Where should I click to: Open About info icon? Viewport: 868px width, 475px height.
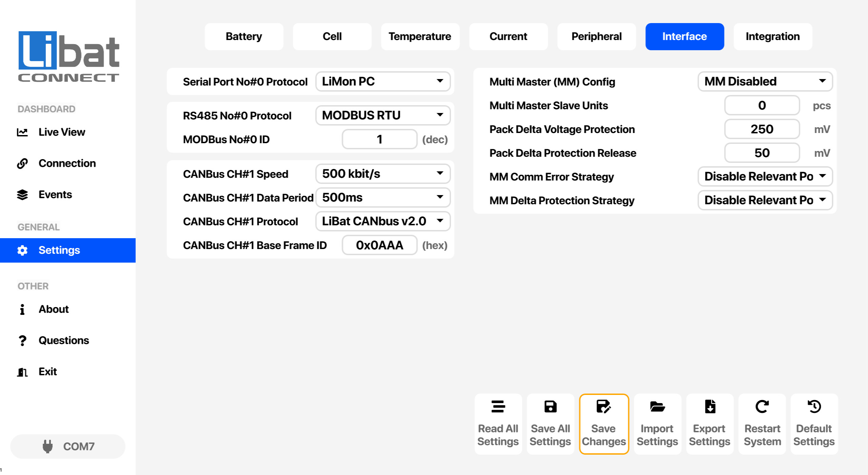tap(22, 309)
